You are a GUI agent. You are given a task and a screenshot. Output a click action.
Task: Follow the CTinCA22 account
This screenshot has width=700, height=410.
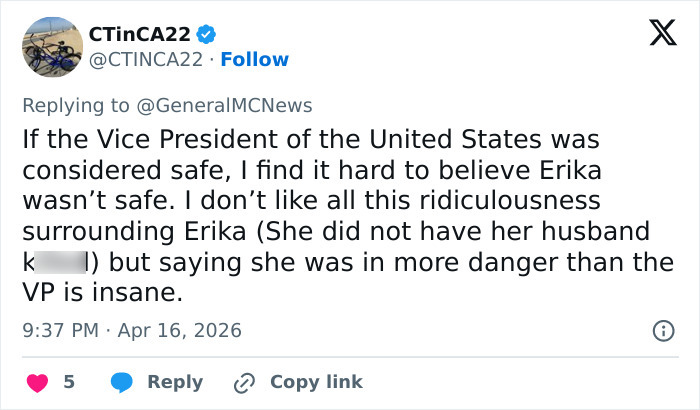click(x=254, y=59)
